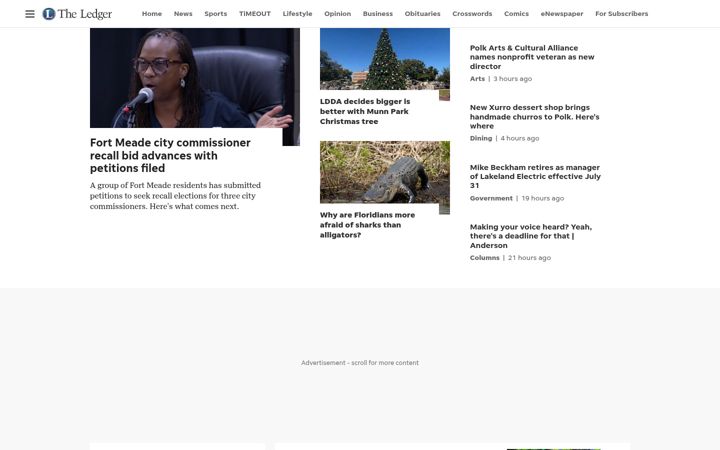Click Advertisement scroll for more content text
This screenshot has height=450, width=720.
(x=360, y=363)
